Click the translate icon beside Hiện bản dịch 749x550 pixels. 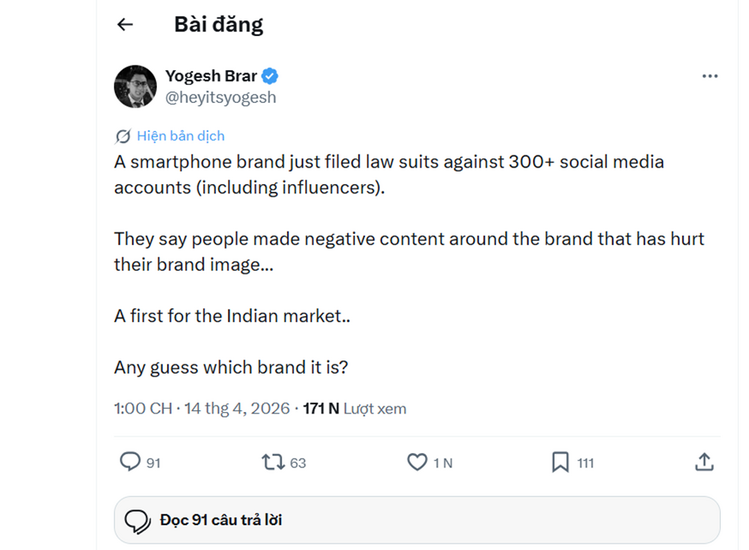coord(123,136)
